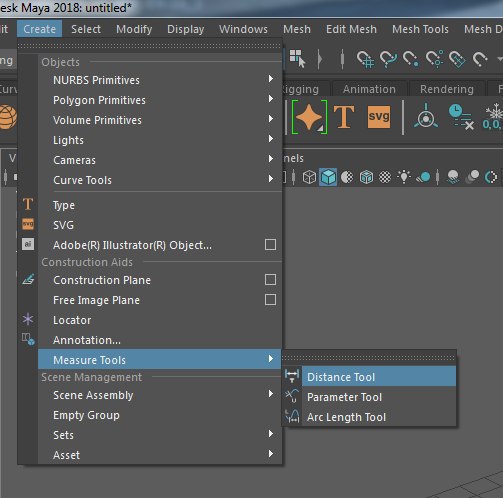Toggle Snap to points magnet icon
Screen dimensions: 503x498
click(411, 59)
